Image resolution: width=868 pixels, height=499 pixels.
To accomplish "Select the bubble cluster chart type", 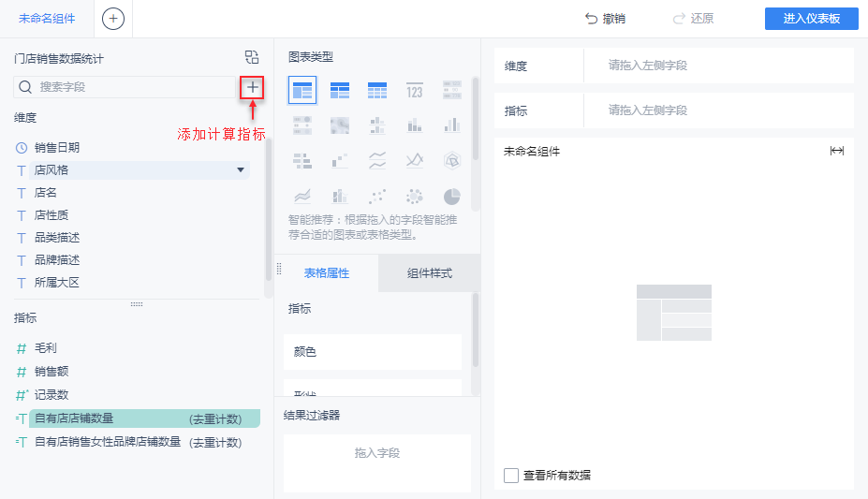I will tap(415, 197).
